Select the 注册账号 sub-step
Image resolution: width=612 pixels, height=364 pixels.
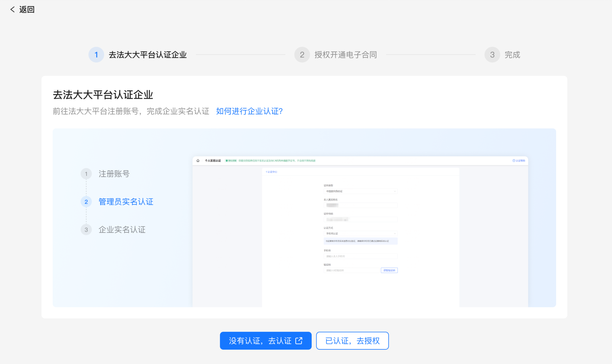pos(114,174)
